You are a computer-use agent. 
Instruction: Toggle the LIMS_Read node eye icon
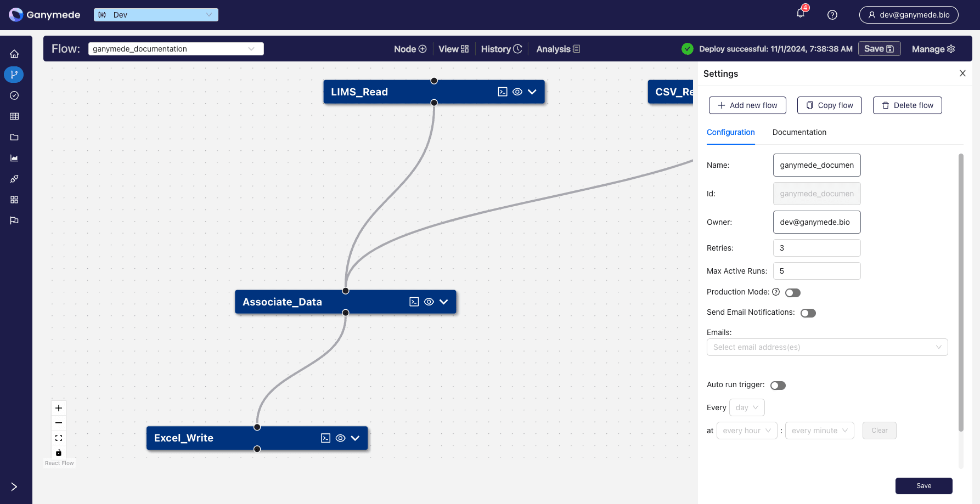[x=517, y=92]
